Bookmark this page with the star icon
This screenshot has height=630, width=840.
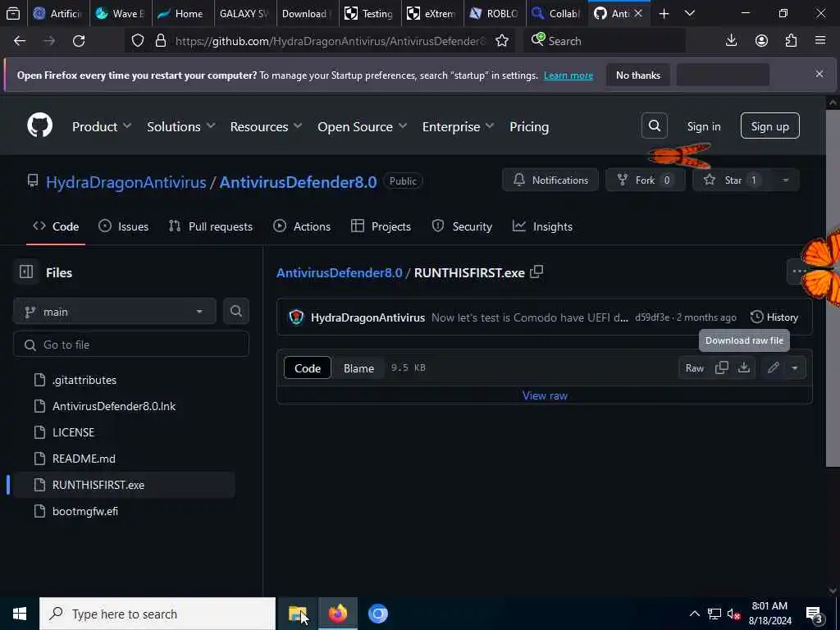click(502, 41)
